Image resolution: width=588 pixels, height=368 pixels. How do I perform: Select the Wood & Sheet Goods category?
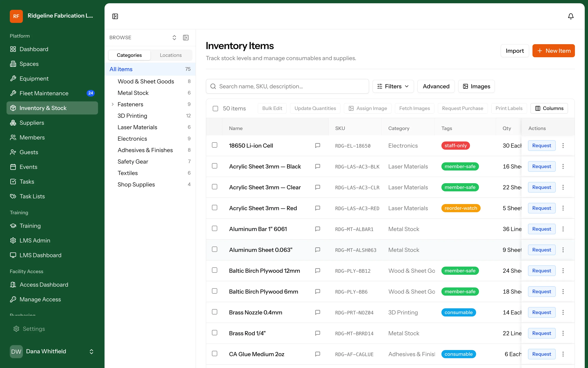coord(150,82)
